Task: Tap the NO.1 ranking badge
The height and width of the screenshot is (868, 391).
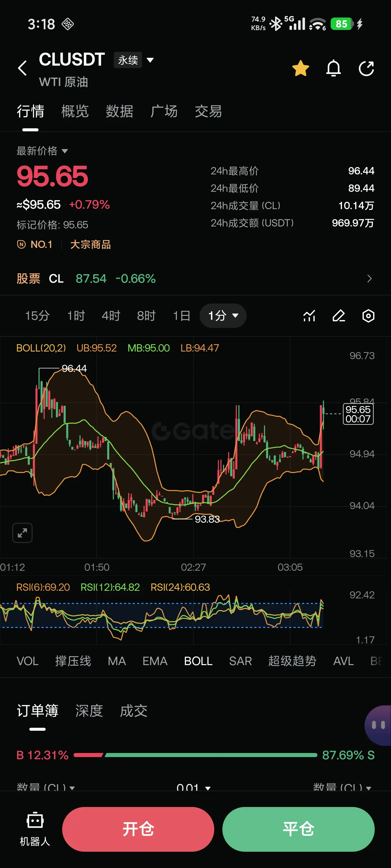Action: (x=35, y=244)
